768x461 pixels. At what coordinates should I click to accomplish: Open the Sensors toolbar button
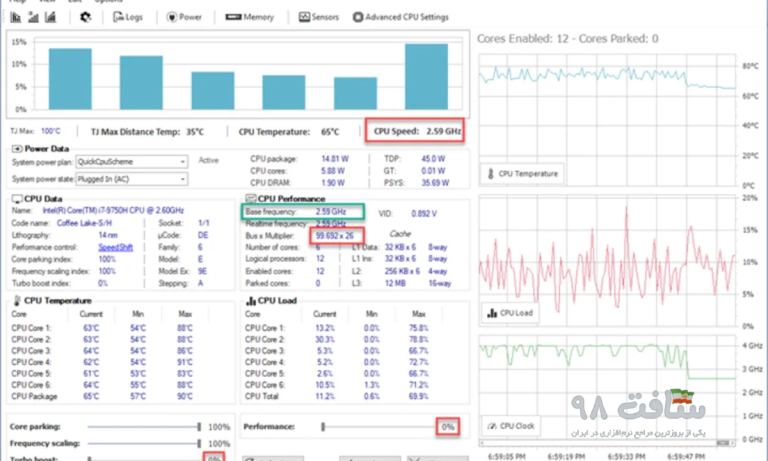pyautogui.click(x=319, y=17)
